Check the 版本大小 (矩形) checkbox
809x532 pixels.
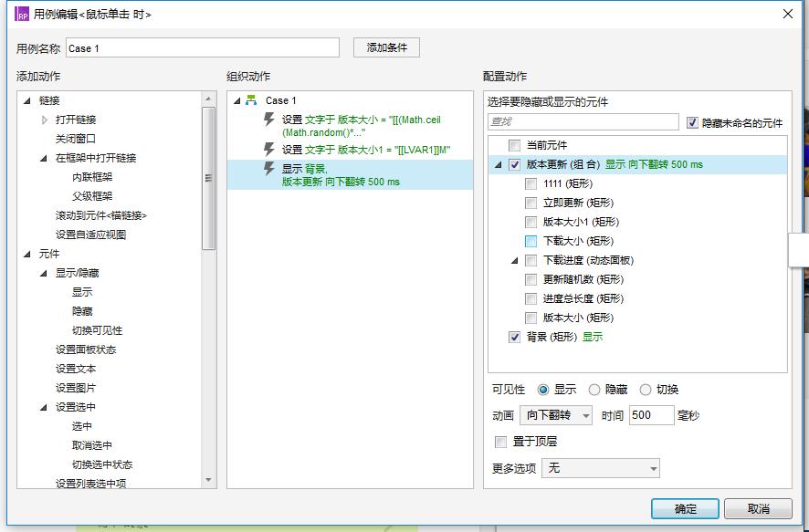[x=531, y=318]
